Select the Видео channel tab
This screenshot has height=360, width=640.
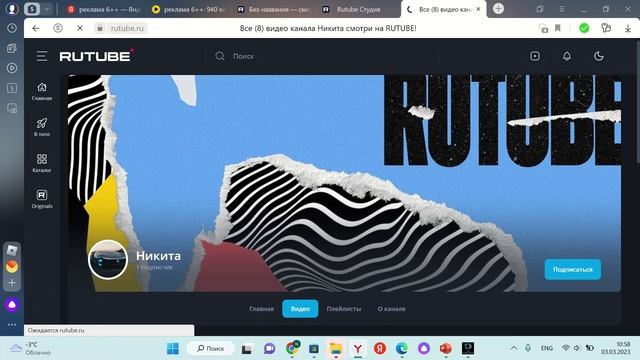point(300,309)
